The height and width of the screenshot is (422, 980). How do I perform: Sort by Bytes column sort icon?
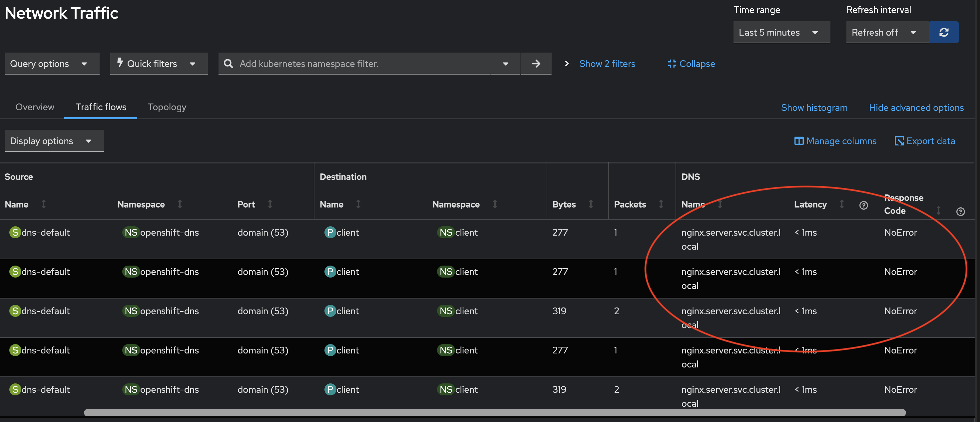click(x=591, y=204)
